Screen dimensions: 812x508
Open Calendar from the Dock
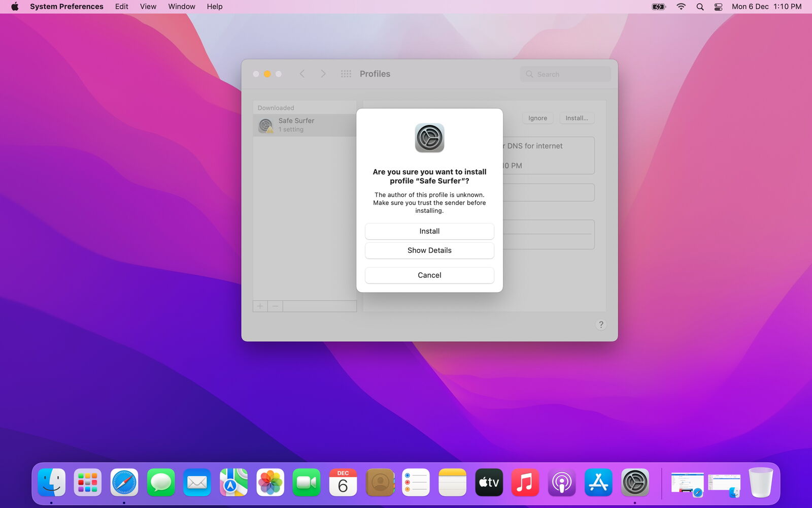point(343,483)
